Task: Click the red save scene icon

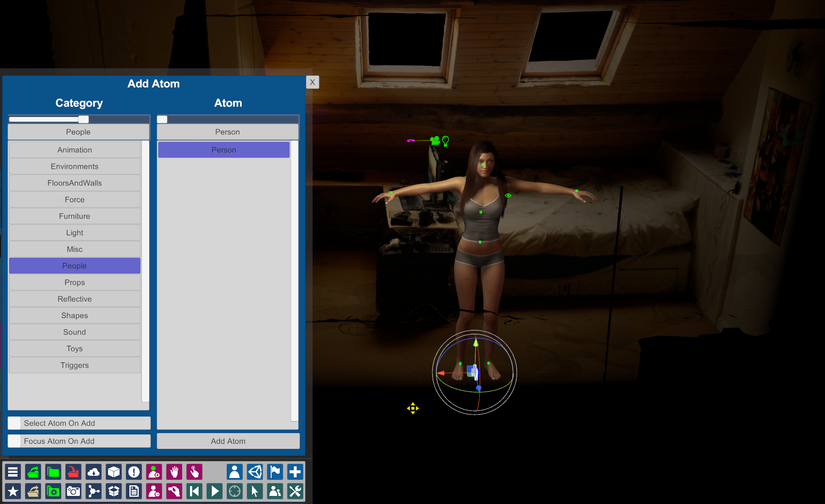Action: click(73, 472)
